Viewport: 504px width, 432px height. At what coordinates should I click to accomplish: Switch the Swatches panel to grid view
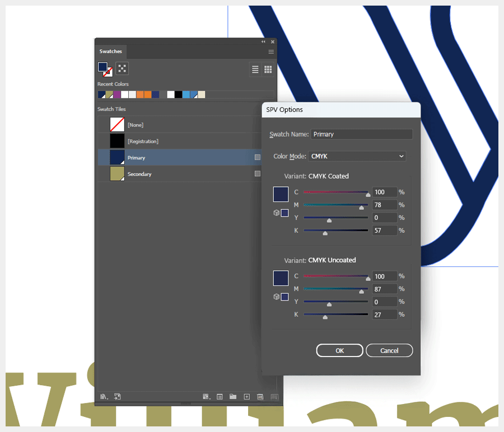pyautogui.click(x=268, y=69)
